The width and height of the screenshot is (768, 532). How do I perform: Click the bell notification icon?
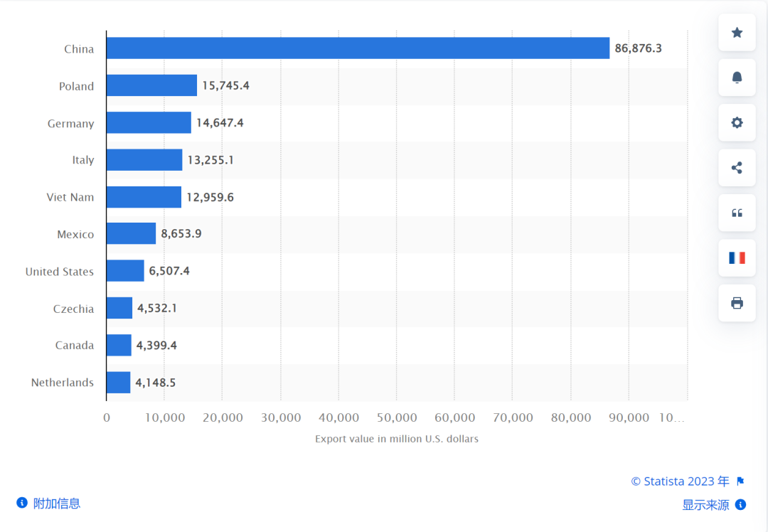(x=737, y=78)
